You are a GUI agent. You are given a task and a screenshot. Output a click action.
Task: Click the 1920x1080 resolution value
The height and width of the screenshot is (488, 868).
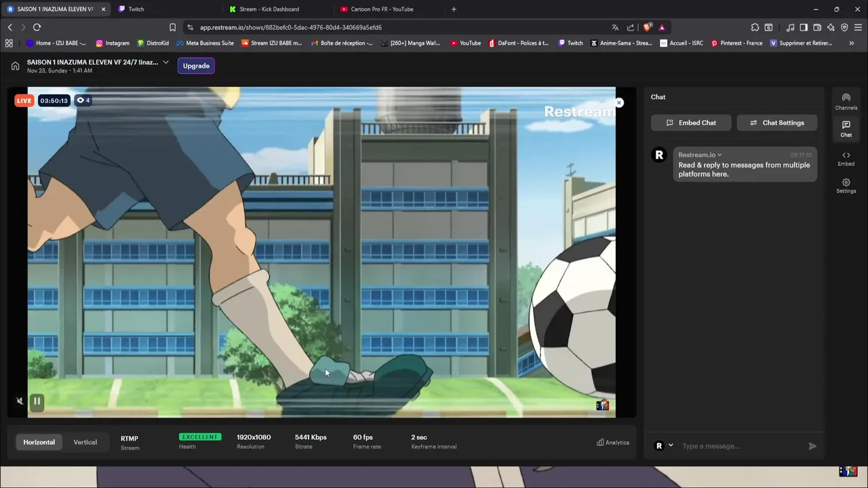[x=254, y=437]
